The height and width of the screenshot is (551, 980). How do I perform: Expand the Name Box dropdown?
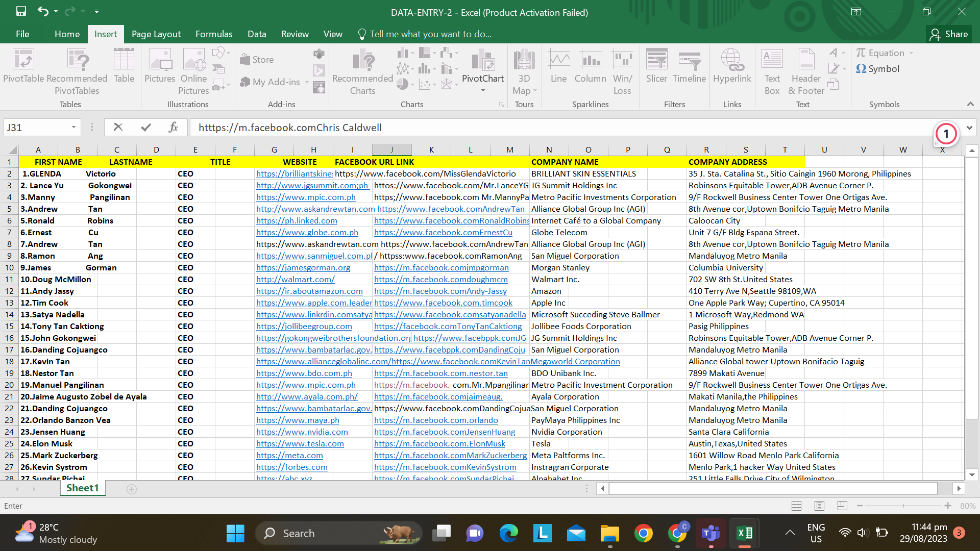(x=73, y=128)
